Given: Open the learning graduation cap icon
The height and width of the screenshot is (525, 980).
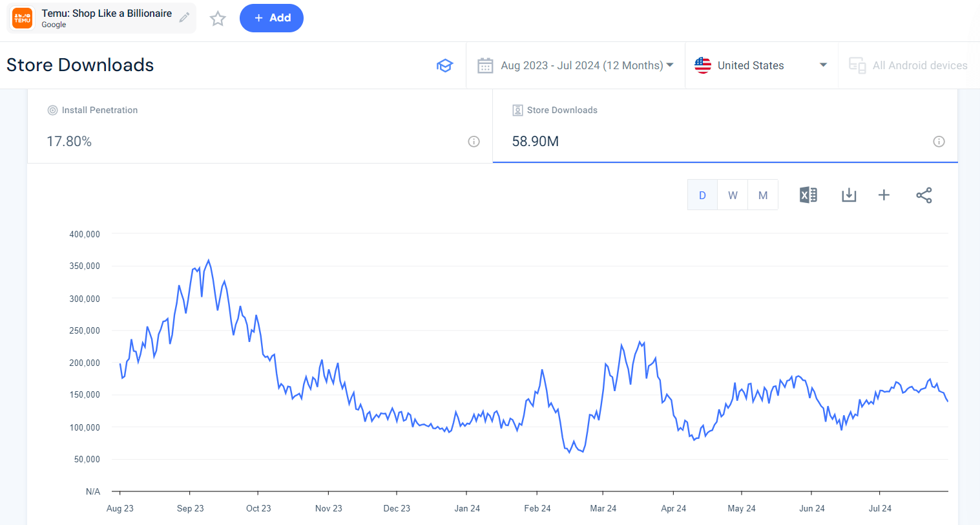Looking at the screenshot, I should tap(444, 65).
